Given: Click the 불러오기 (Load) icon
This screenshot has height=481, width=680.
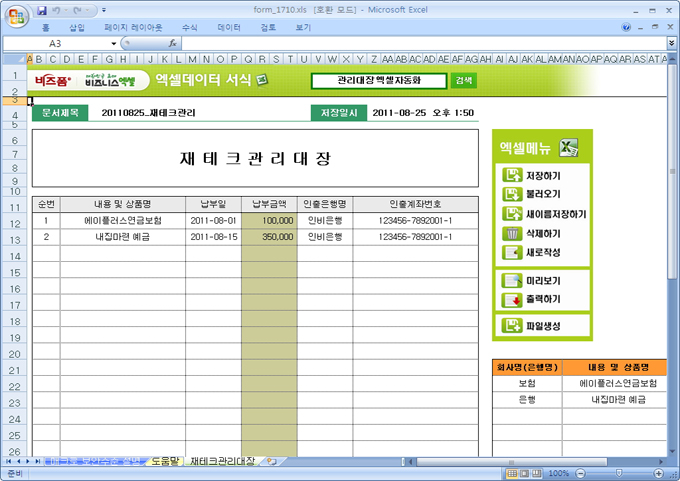Looking at the screenshot, I should pyautogui.click(x=511, y=194).
